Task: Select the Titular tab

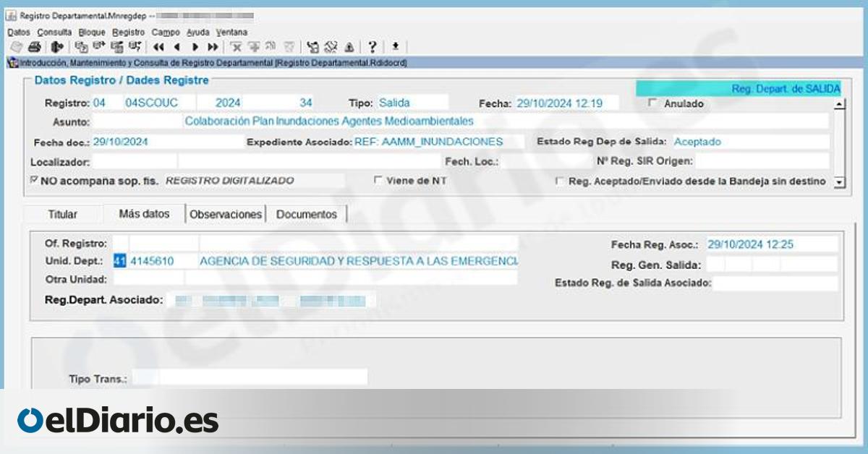Action: pyautogui.click(x=62, y=215)
